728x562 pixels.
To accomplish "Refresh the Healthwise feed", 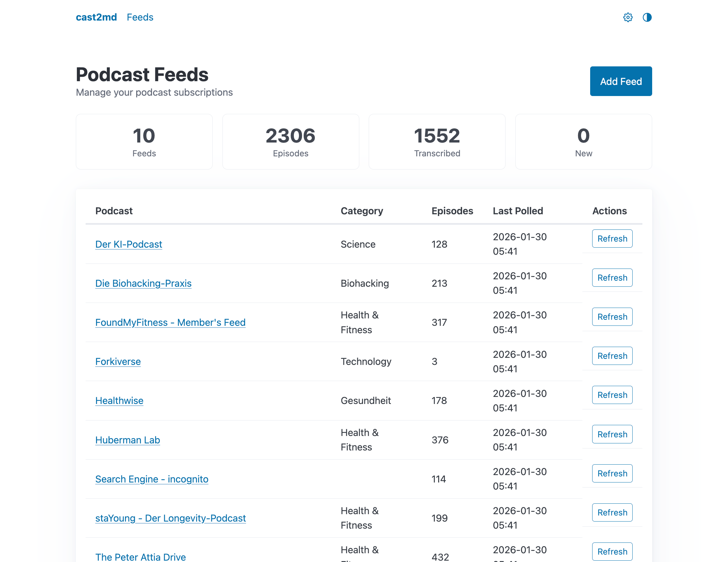I will pyautogui.click(x=612, y=395).
